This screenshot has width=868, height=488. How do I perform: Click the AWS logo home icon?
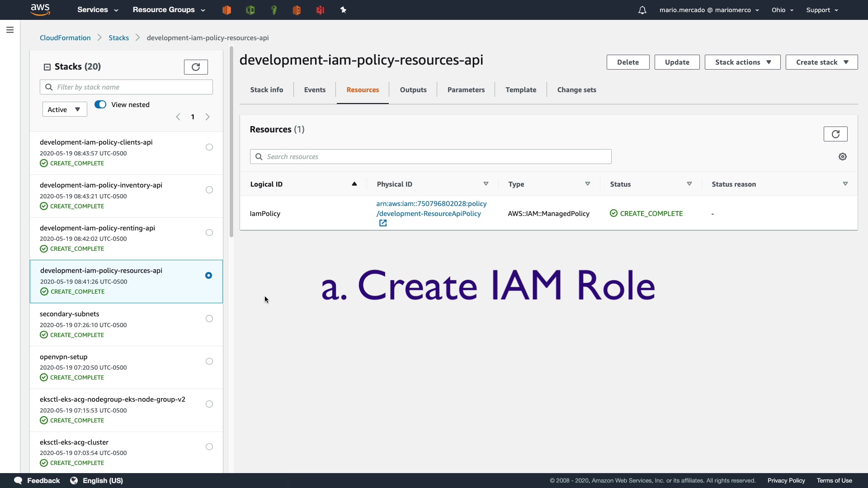[40, 9]
